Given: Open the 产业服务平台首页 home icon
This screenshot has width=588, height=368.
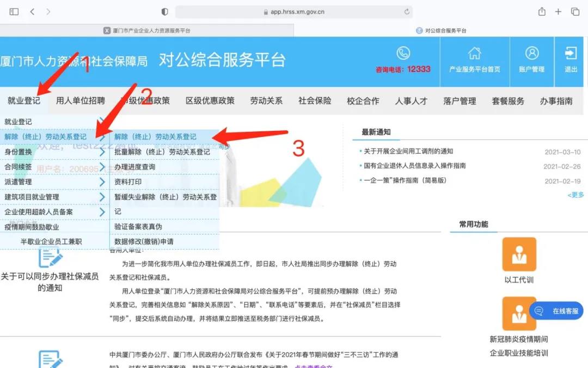Looking at the screenshot, I should pyautogui.click(x=474, y=53).
